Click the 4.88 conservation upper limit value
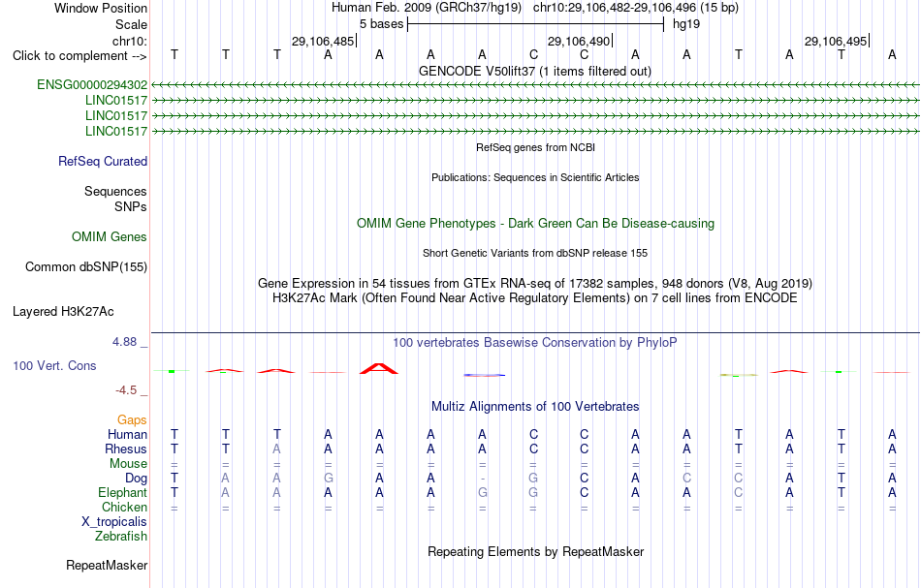Image resolution: width=921 pixels, height=588 pixels. pos(124,342)
